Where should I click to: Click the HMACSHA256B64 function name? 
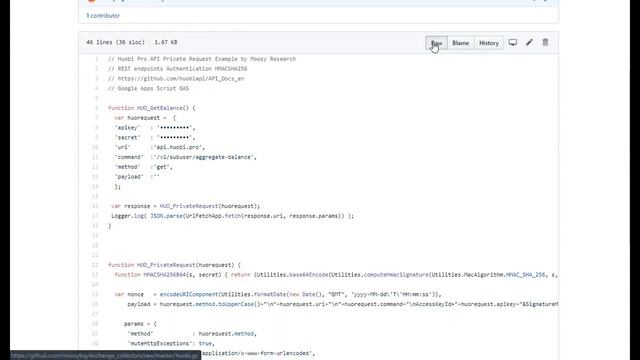pos(164,275)
